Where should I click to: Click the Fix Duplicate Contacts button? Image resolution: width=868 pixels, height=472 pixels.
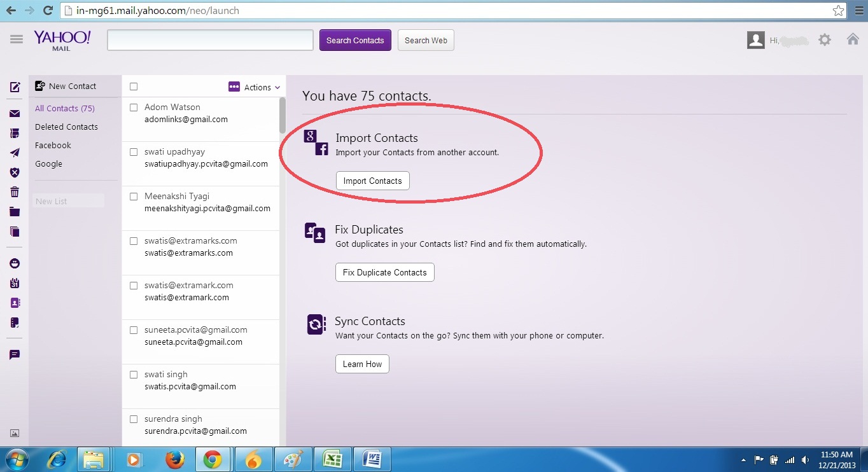[x=384, y=272]
